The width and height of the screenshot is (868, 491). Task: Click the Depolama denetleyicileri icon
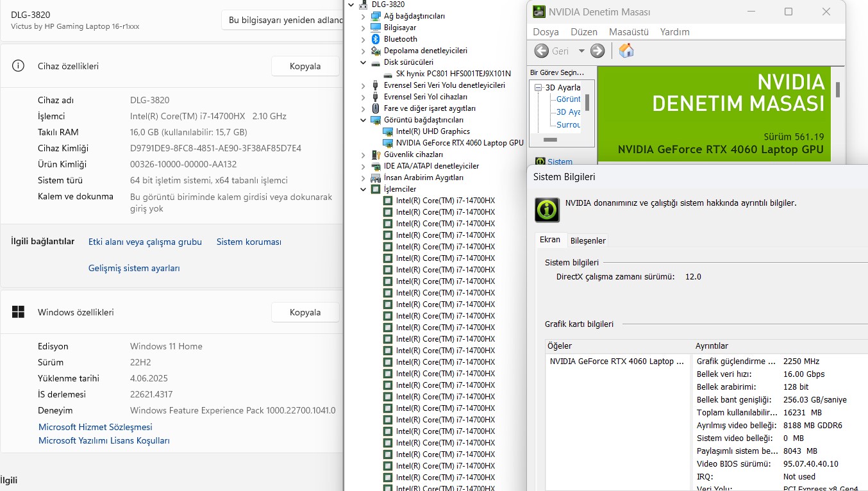point(376,51)
